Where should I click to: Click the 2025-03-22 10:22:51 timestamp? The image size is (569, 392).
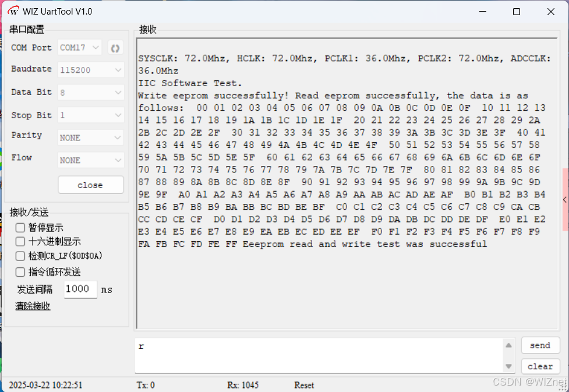tap(46, 385)
